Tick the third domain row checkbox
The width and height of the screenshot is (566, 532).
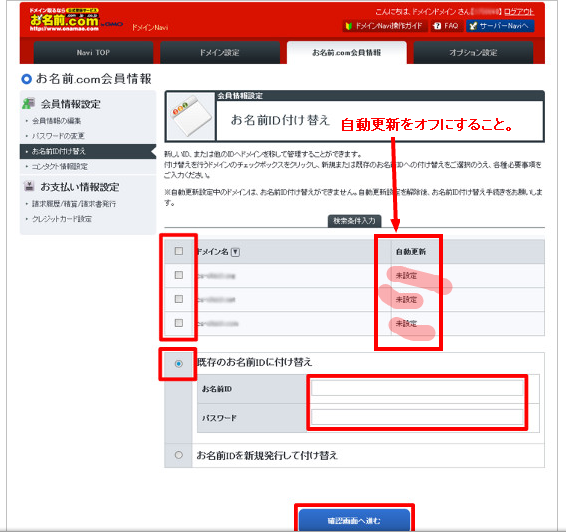[x=179, y=323]
